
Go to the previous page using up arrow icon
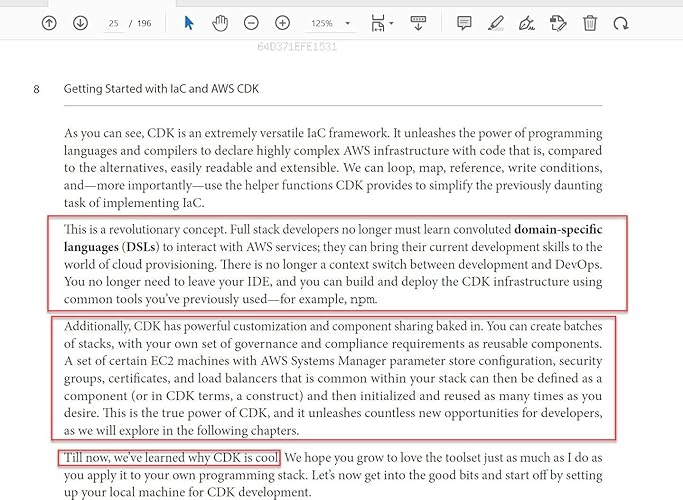click(x=49, y=23)
